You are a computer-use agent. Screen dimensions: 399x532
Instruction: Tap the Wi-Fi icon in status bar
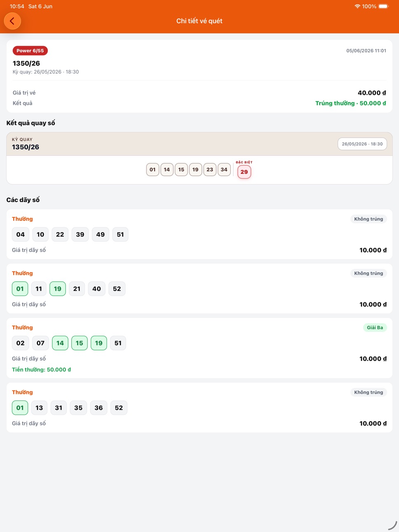(357, 6)
